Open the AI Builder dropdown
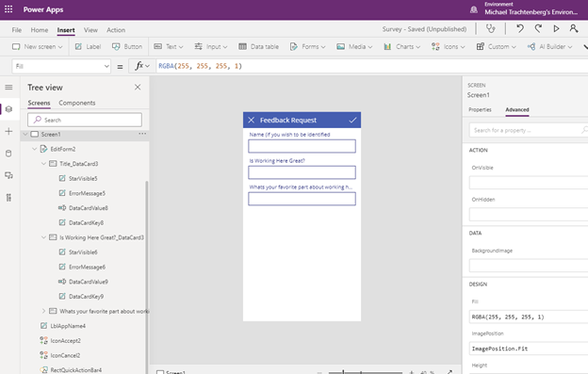This screenshot has width=588, height=374. 549,46
